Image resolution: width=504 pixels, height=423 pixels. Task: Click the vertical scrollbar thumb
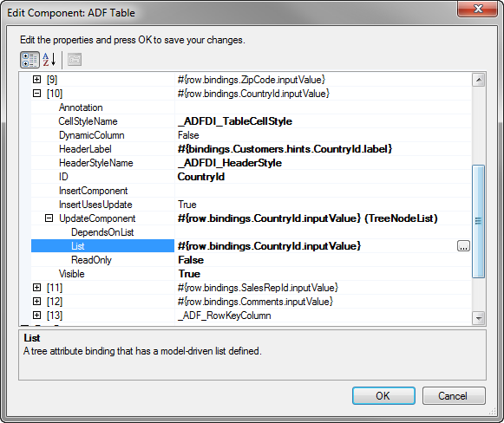[x=479, y=221]
